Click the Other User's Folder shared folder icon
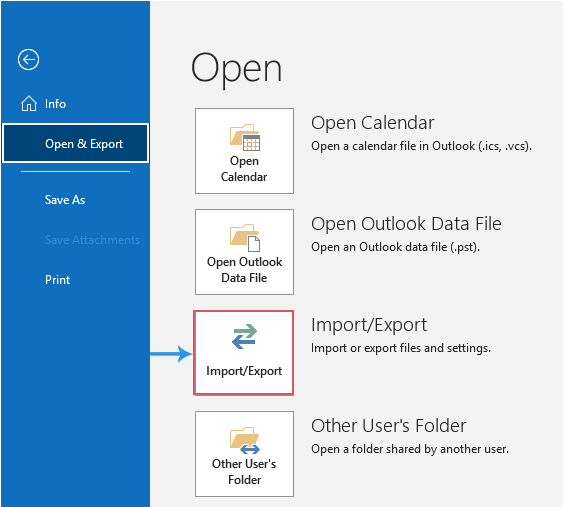 point(245,441)
